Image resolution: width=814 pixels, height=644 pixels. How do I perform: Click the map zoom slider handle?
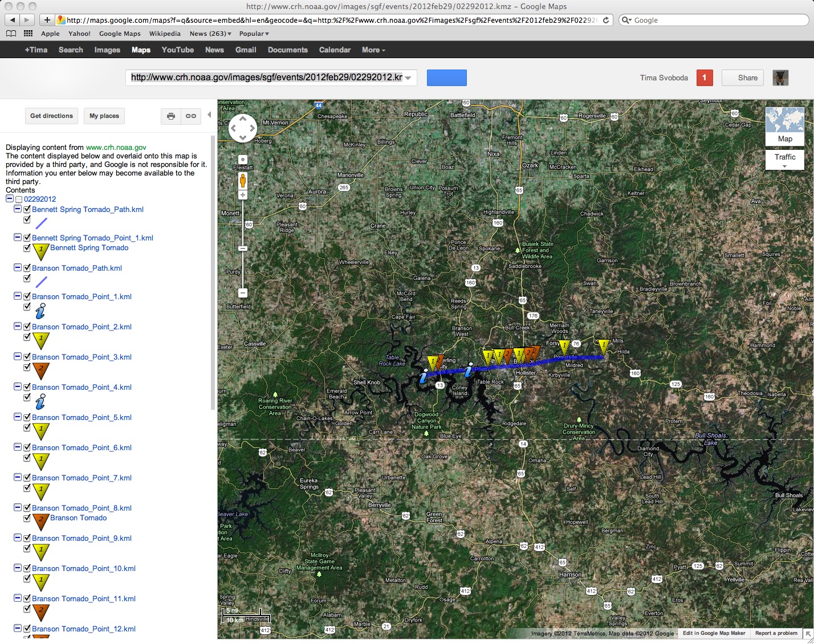click(x=243, y=248)
